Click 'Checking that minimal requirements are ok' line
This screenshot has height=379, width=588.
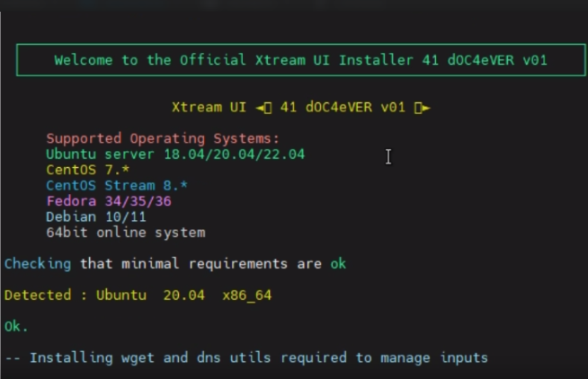(x=175, y=264)
